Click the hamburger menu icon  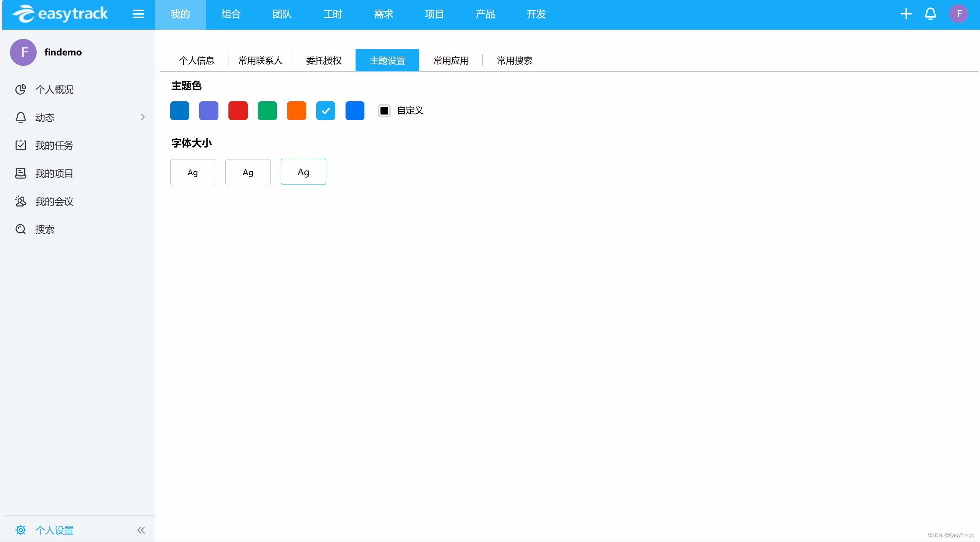[x=138, y=14]
